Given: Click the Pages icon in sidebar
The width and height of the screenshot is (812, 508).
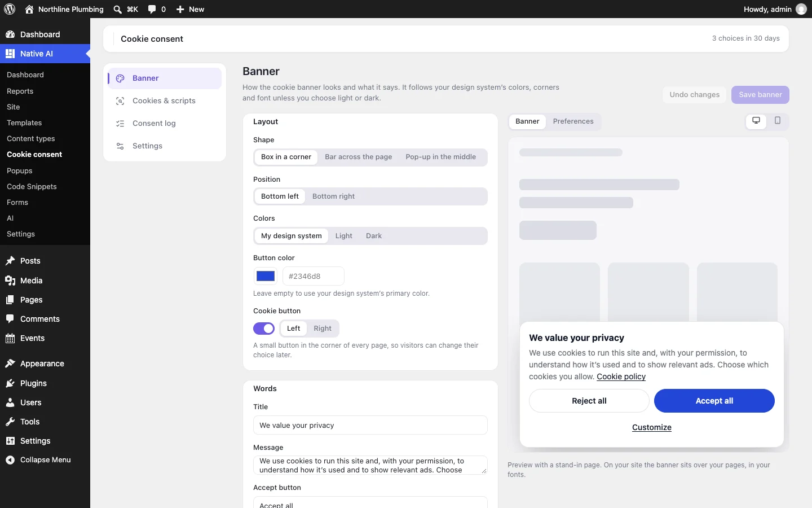Looking at the screenshot, I should click(x=10, y=300).
